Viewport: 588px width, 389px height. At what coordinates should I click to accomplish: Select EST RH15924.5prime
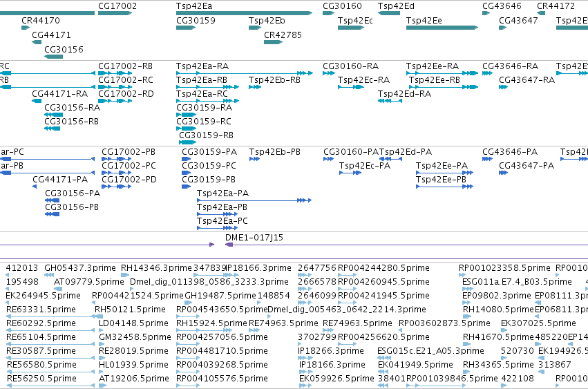tap(212, 323)
